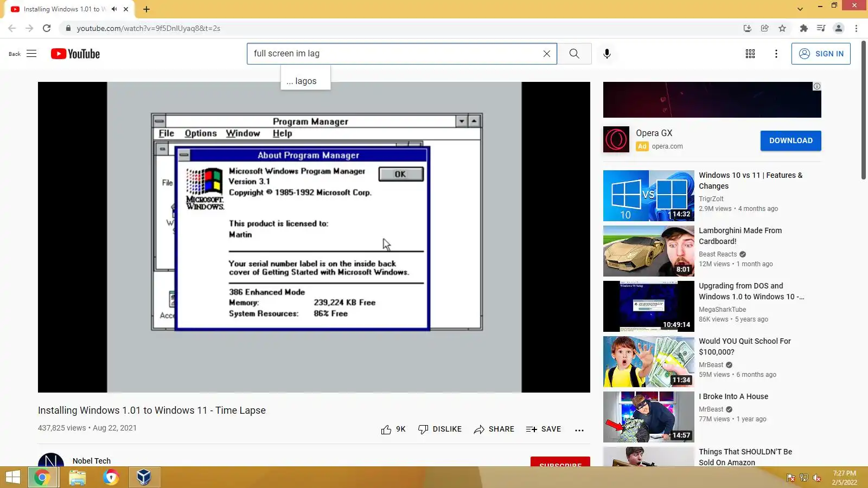Bookmark this page with the star icon
The height and width of the screenshot is (488, 868).
pos(782,28)
